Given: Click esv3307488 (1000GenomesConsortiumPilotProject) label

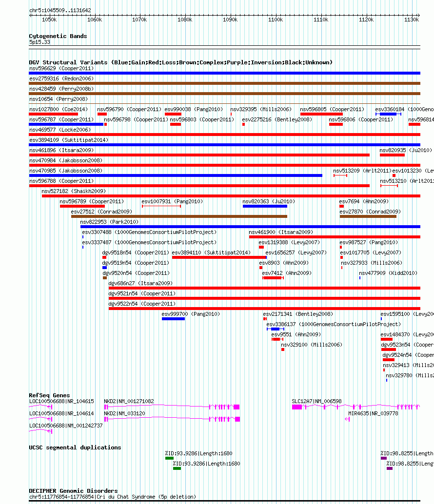Looking at the screenshot, I should pyautogui.click(x=150, y=233).
